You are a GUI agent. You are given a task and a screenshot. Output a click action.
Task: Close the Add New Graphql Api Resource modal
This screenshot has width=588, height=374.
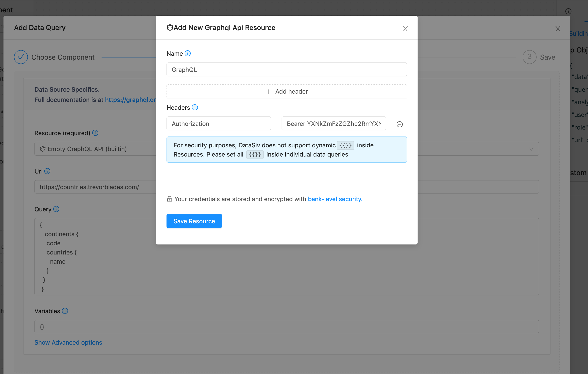click(x=405, y=29)
